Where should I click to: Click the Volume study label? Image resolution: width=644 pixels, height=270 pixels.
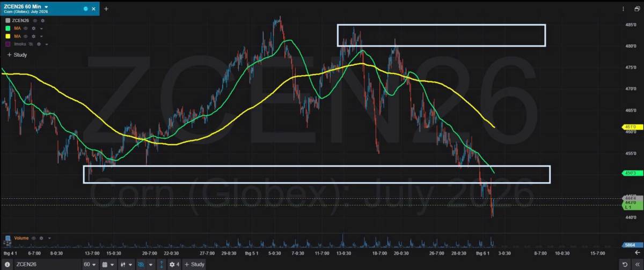pyautogui.click(x=21, y=238)
